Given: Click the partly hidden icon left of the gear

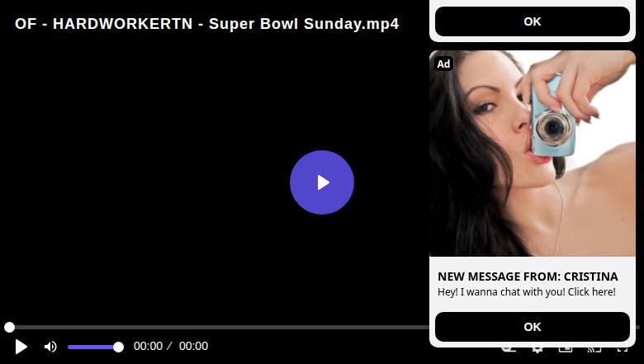Looking at the screenshot, I should point(509,349).
